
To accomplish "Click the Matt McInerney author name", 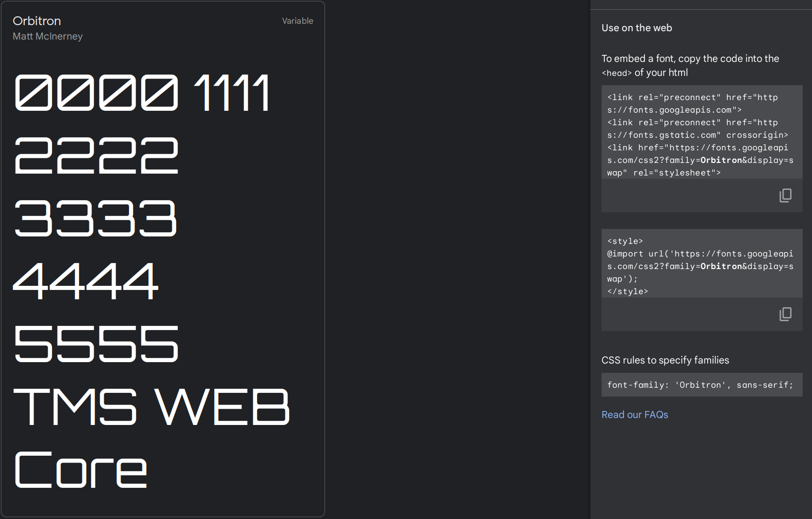I will (x=47, y=36).
